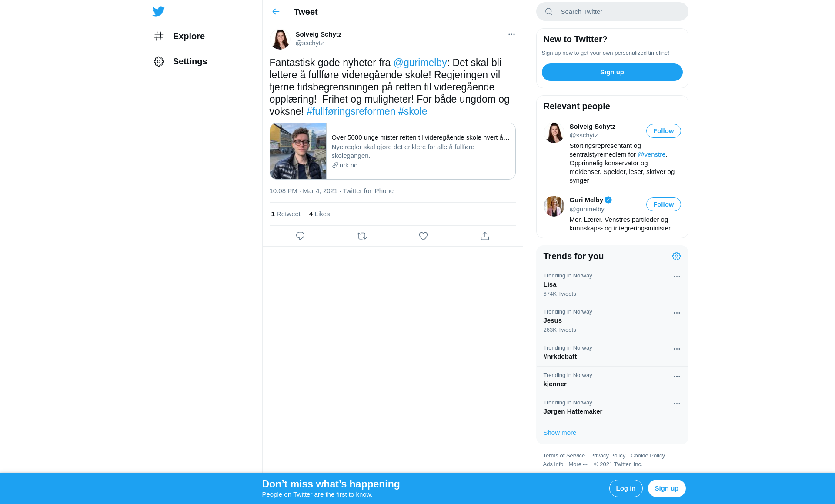Click the Twitter bird logo
The width and height of the screenshot is (835, 504).
coord(158,11)
